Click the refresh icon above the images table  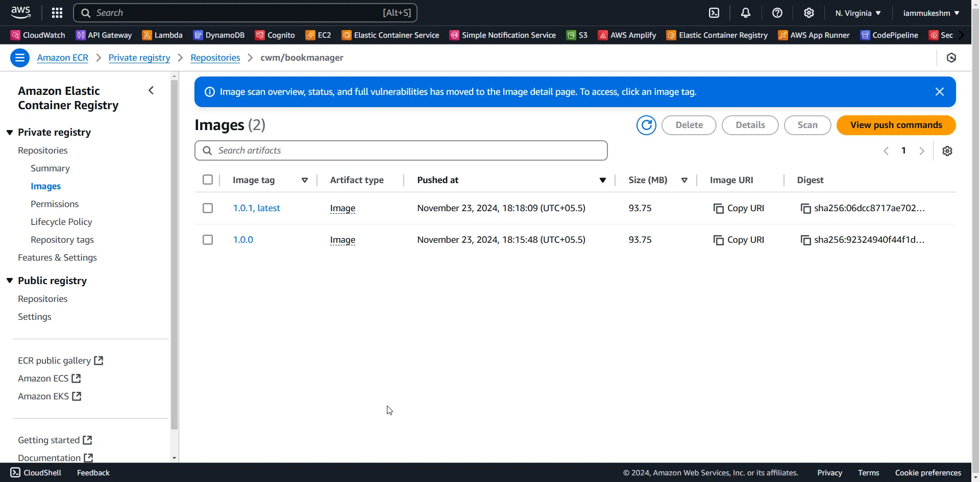(646, 125)
